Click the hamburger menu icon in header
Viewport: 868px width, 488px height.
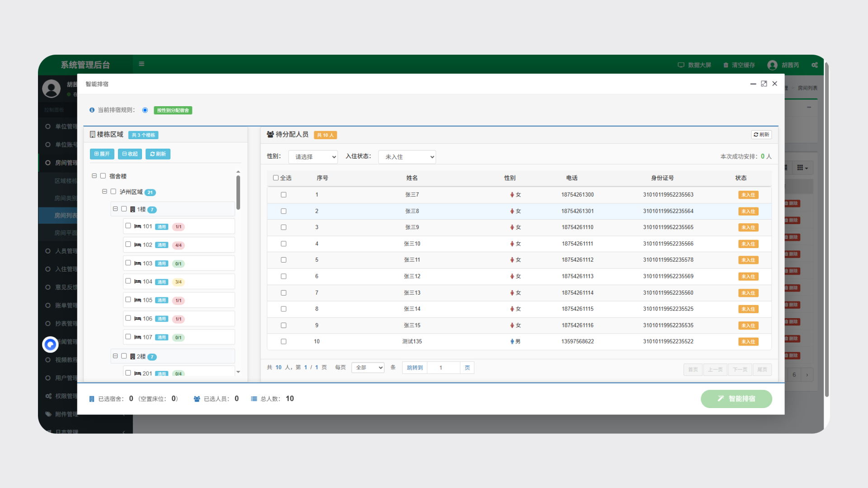pos(142,64)
